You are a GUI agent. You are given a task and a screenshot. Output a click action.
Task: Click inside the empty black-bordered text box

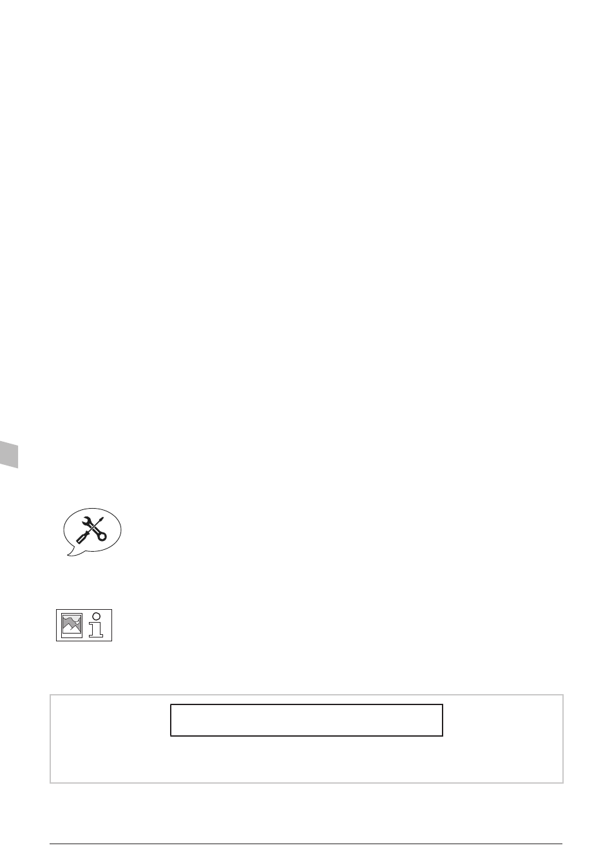tap(307, 720)
